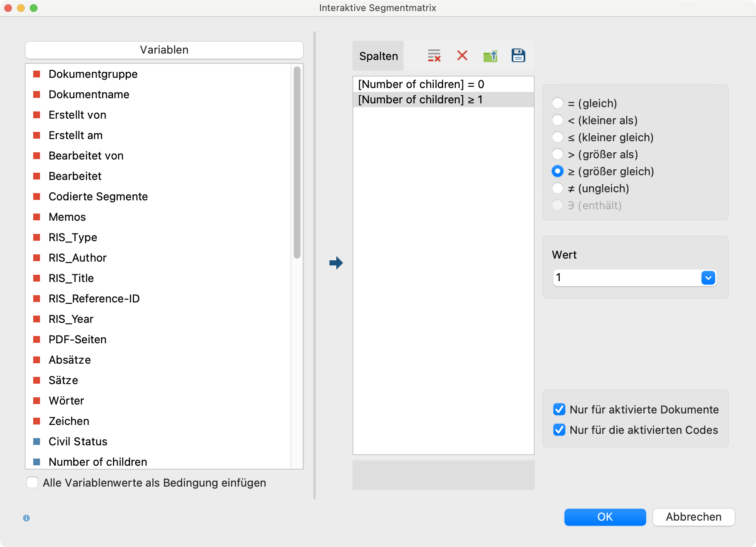Enable 'Alle Variablenwerte als Bedingung einfügen'
Viewport: 756px width, 547px height.
pos(32,482)
